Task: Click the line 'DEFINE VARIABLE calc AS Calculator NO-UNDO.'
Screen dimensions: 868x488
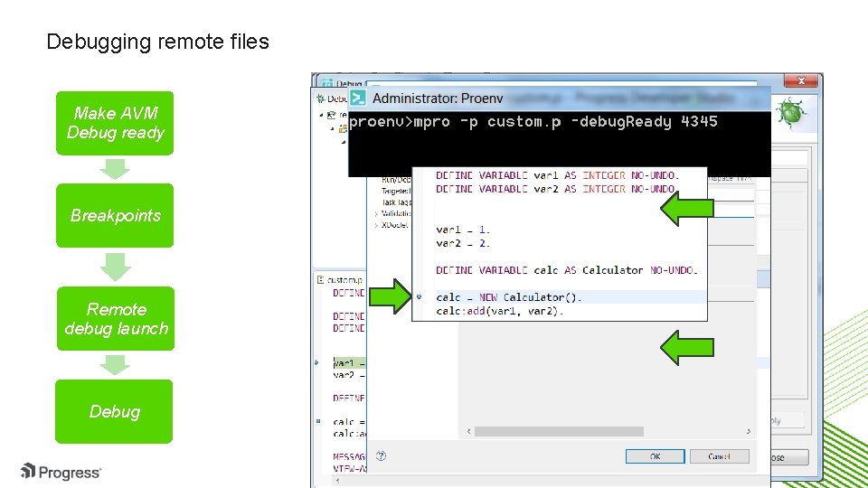Action: point(568,270)
